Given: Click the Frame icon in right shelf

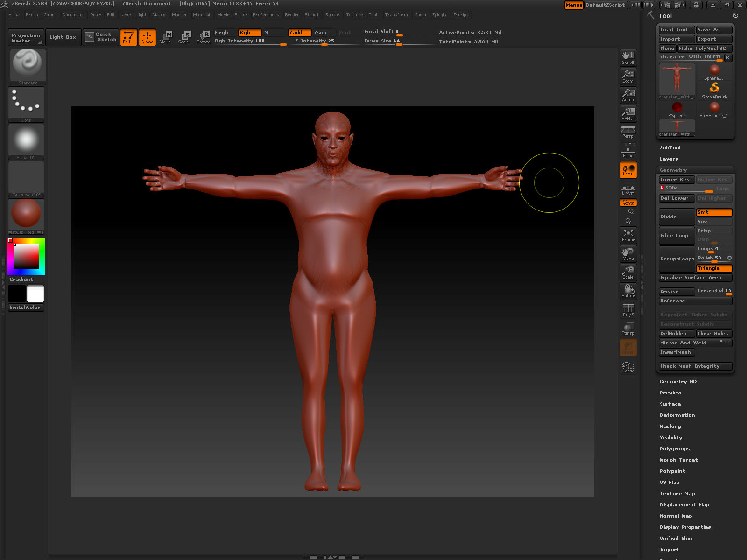Looking at the screenshot, I should pyautogui.click(x=628, y=235).
